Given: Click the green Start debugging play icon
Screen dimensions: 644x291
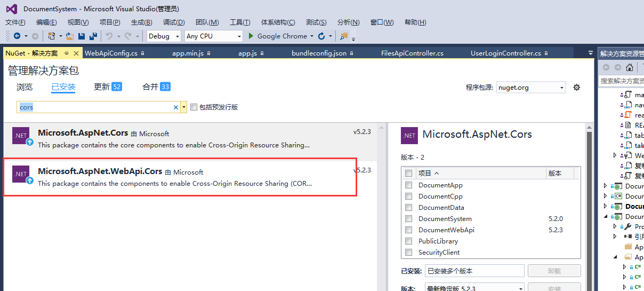Looking at the screenshot, I should (252, 36).
